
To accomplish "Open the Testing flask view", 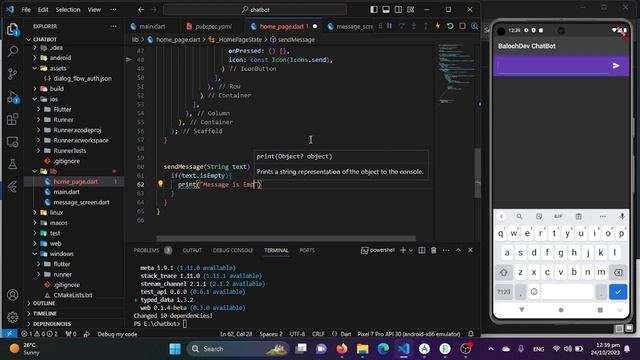I will coord(13,164).
